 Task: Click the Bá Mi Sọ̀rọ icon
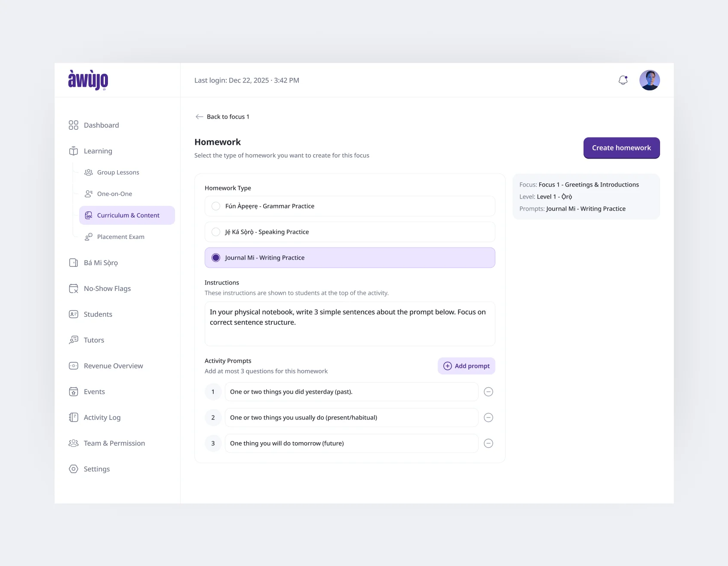click(74, 263)
